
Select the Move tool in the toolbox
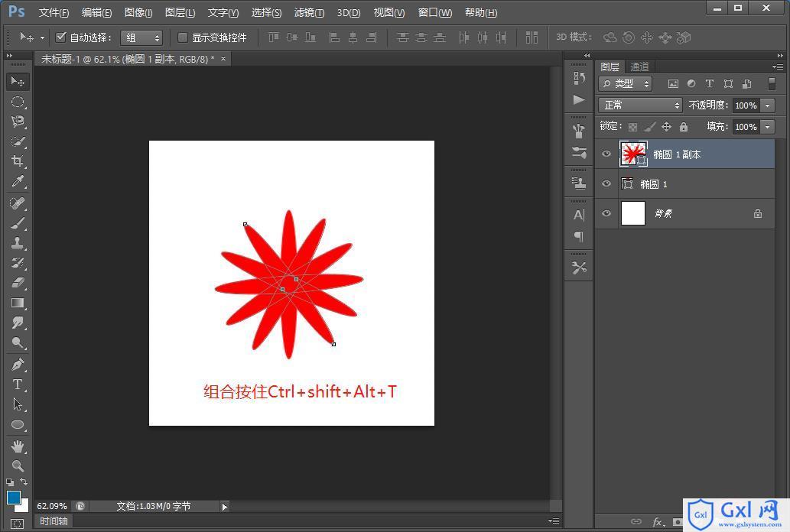tap(18, 81)
